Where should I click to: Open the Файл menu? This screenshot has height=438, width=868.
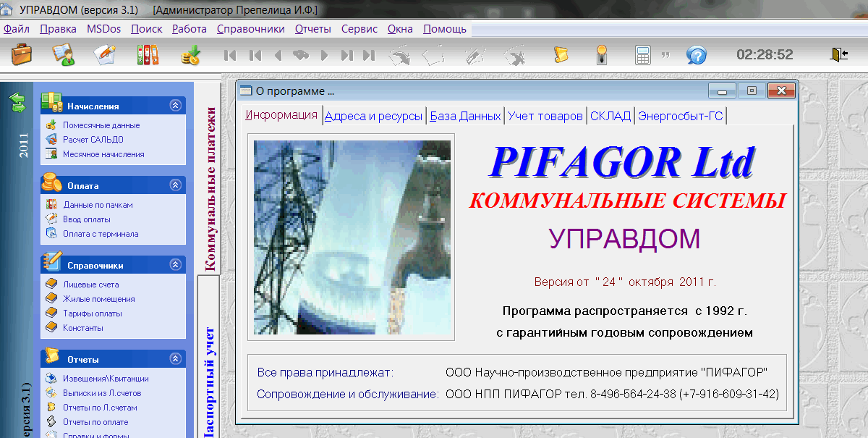[x=17, y=29]
